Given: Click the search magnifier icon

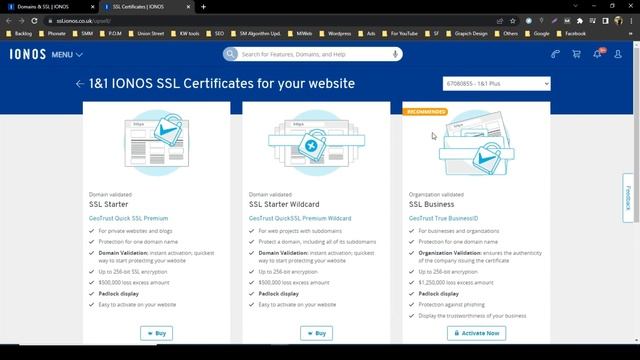Looking at the screenshot, I should click(x=230, y=54).
